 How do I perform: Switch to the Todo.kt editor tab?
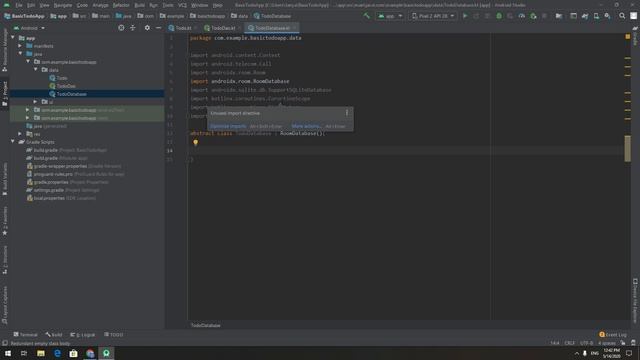182,28
